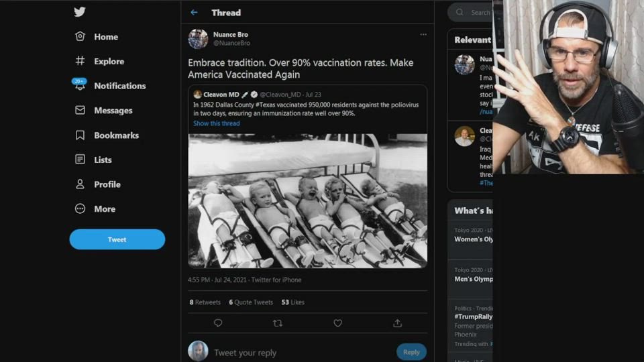This screenshot has height=362, width=644.
Task: Go back using the thread arrow
Action: (x=194, y=12)
